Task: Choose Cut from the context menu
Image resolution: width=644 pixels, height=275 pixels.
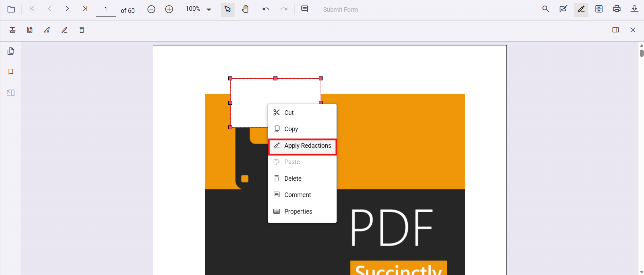Action: [302, 112]
